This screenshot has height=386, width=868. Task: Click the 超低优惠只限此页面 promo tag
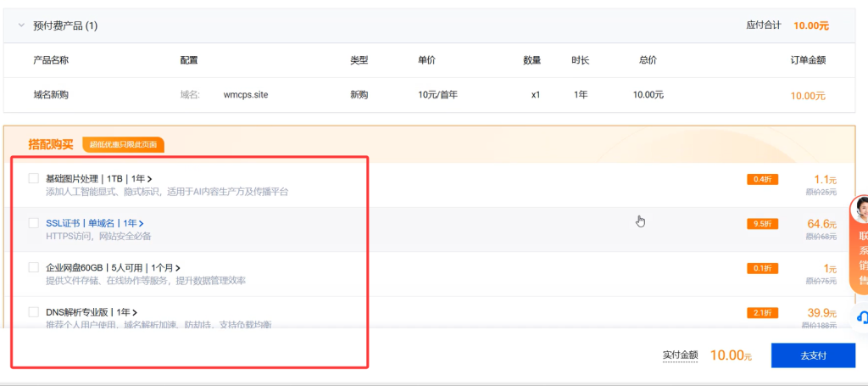(123, 144)
